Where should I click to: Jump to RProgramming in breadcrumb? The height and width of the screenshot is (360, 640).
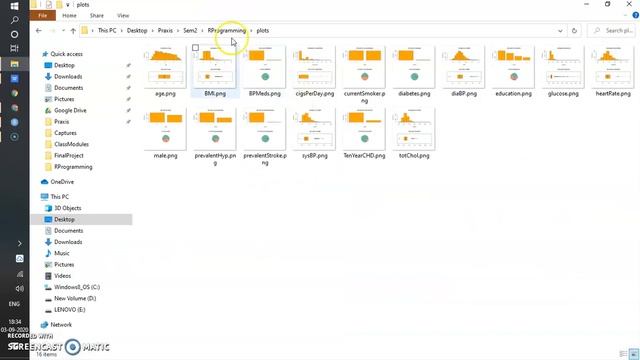point(227,31)
